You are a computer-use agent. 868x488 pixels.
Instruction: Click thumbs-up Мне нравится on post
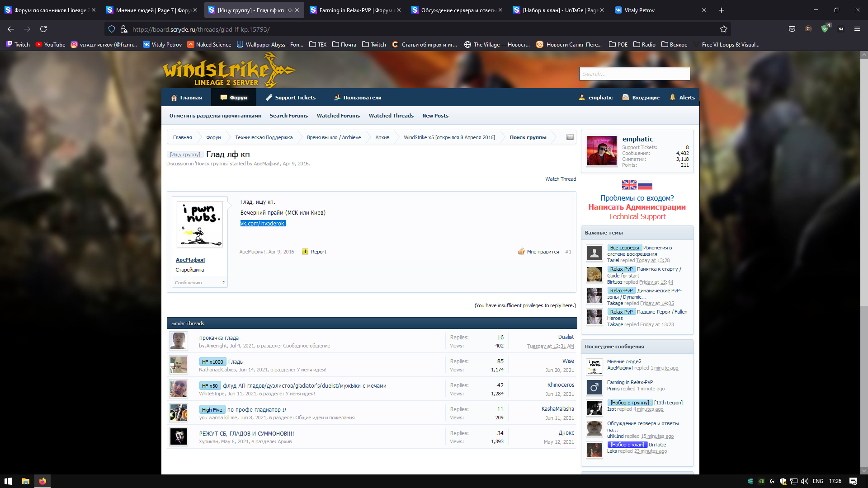[538, 252]
